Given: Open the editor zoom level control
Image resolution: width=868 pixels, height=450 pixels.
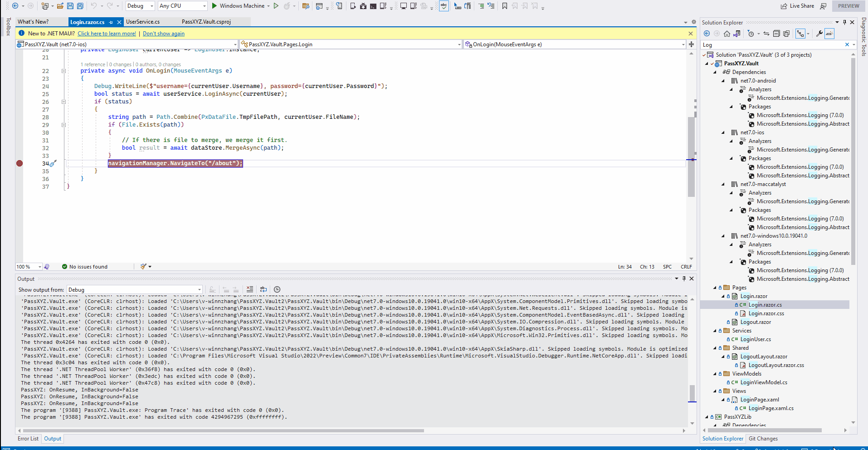Looking at the screenshot, I should coord(28,266).
